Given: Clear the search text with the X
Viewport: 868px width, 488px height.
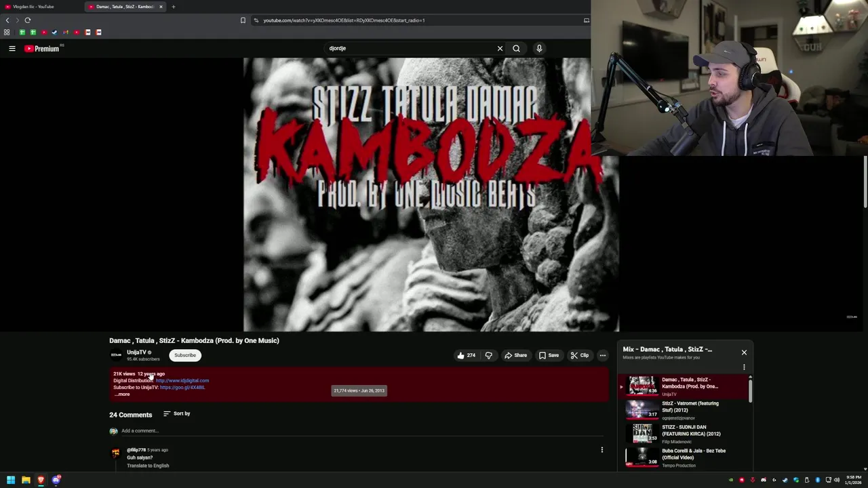Looking at the screenshot, I should point(500,48).
